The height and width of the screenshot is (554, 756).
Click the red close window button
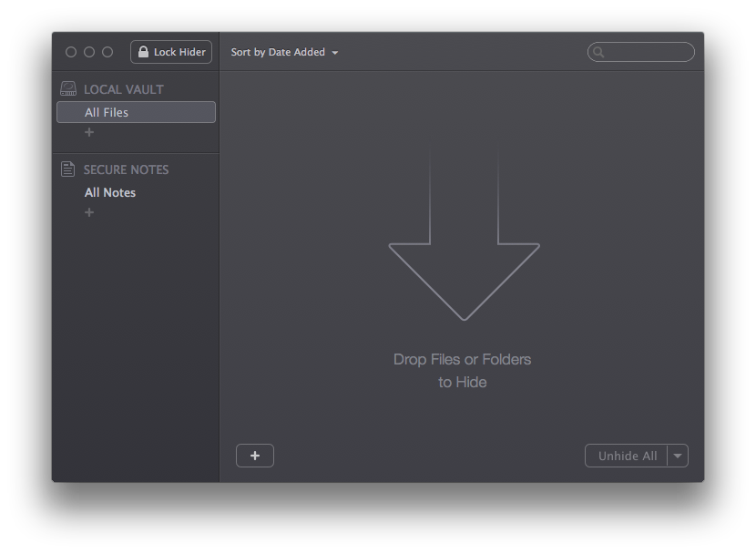click(71, 52)
